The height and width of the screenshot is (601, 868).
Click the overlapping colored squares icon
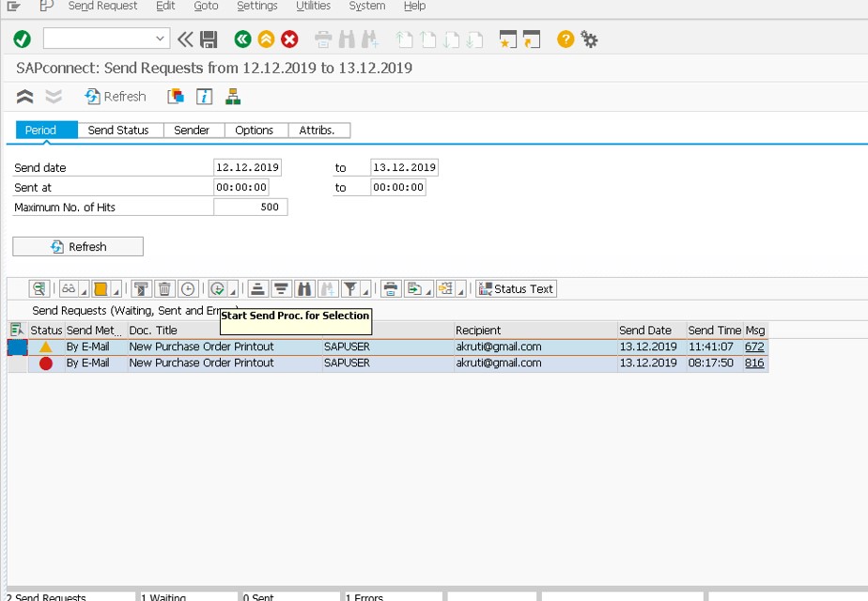tap(176, 97)
